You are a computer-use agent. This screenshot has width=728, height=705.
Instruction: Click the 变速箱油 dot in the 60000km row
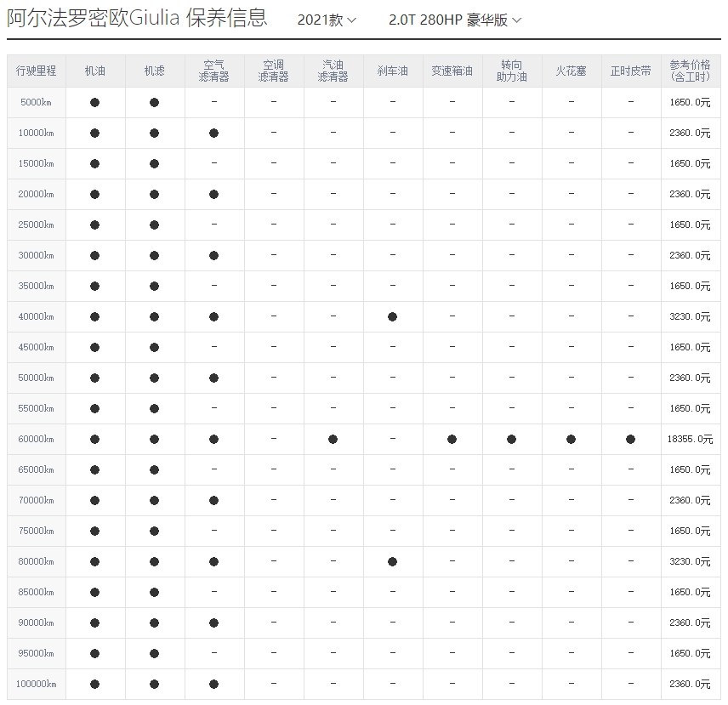(x=452, y=440)
